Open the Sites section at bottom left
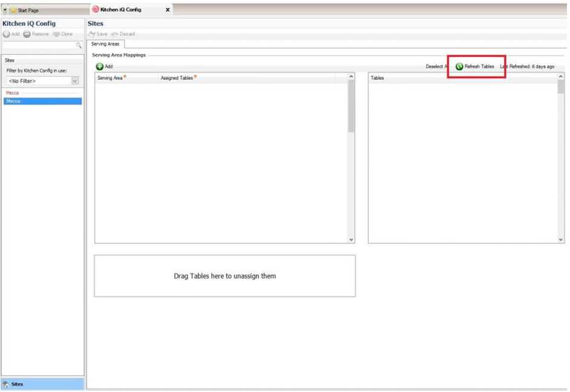 click(16, 384)
